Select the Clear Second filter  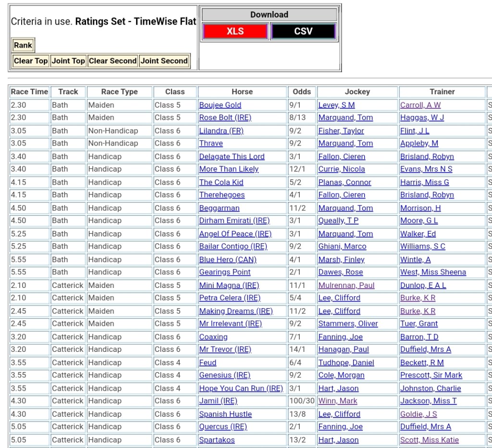(112, 61)
